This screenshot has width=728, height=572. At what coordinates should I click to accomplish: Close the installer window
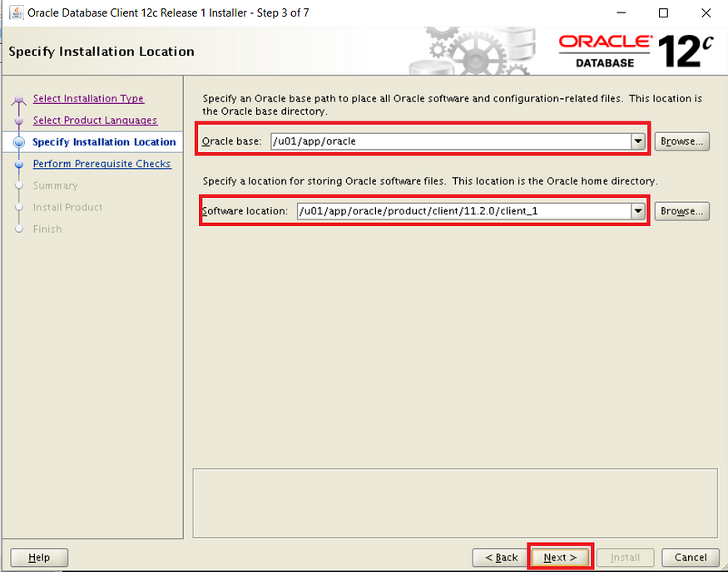[x=706, y=13]
